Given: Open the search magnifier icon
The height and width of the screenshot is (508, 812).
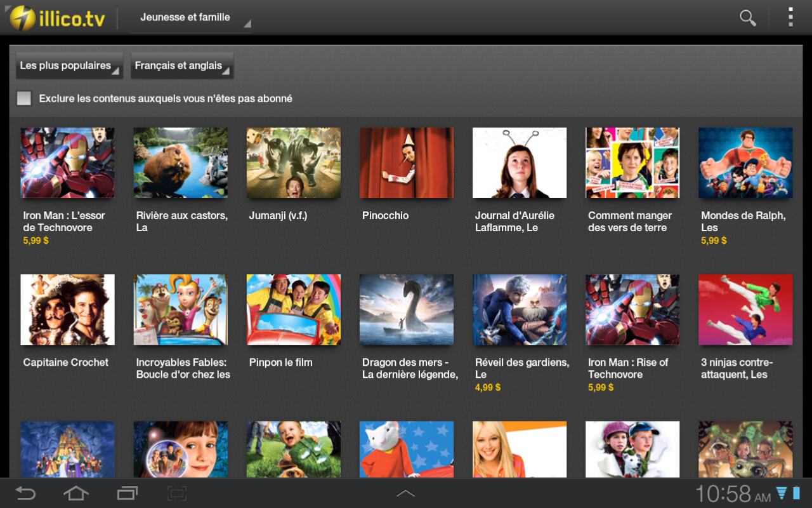Looking at the screenshot, I should pos(748,18).
